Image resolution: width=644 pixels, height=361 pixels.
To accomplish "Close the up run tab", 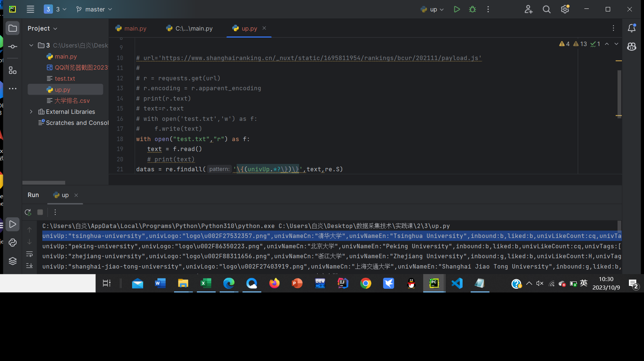I will click(76, 195).
